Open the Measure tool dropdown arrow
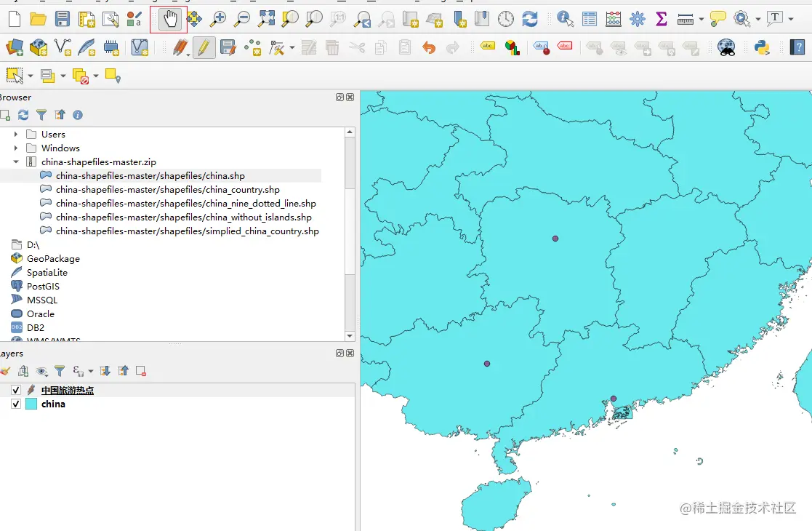The image size is (812, 531). point(702,19)
